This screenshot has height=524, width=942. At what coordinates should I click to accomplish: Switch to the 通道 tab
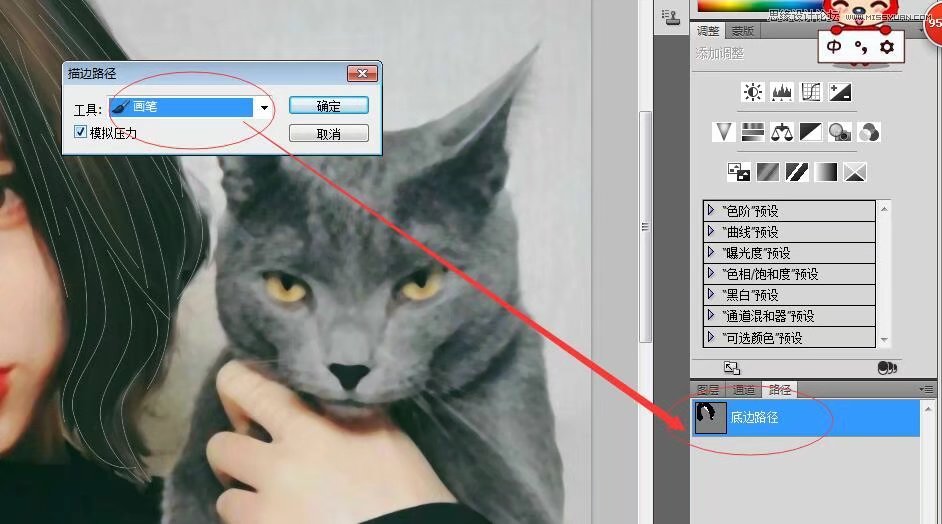[x=744, y=389]
